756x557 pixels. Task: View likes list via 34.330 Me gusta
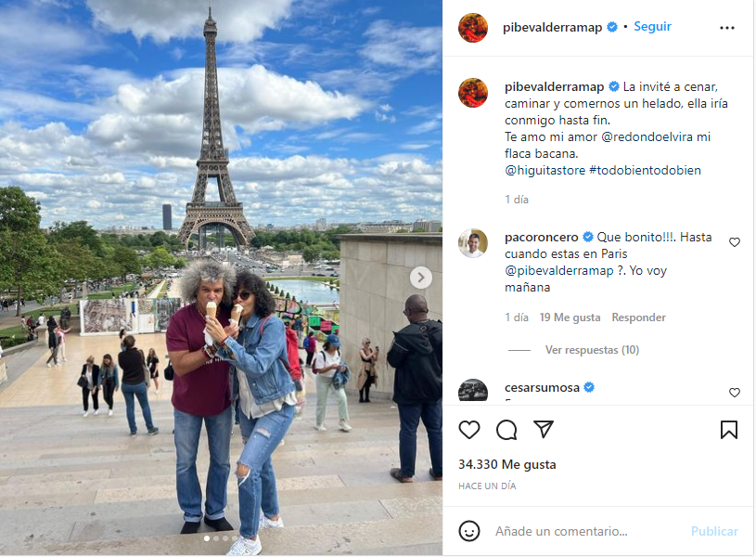(507, 464)
